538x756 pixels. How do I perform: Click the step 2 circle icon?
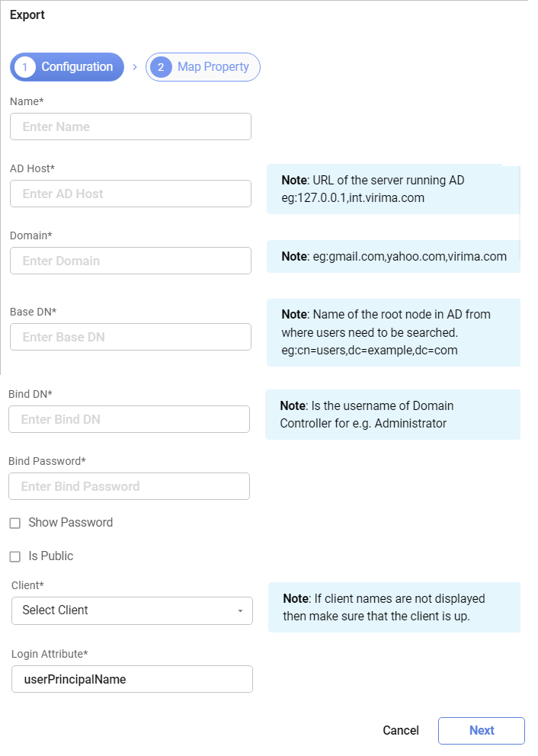point(161,67)
